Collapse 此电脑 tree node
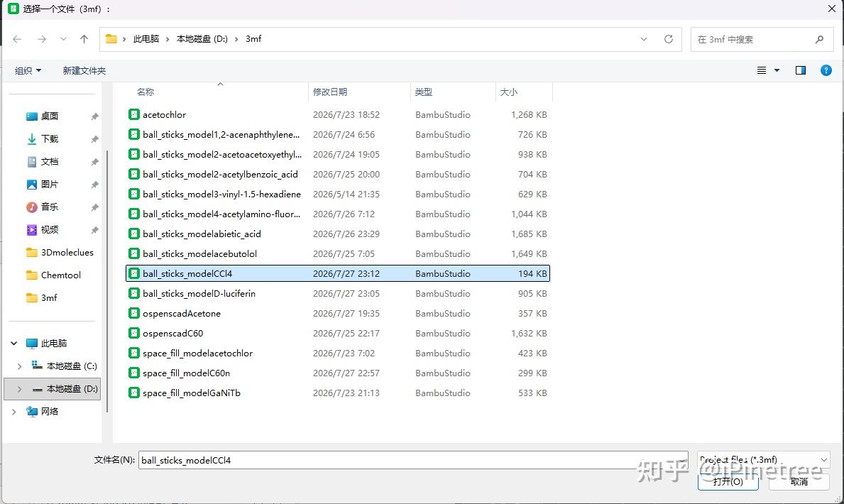Image resolution: width=844 pixels, height=504 pixels. [14, 344]
